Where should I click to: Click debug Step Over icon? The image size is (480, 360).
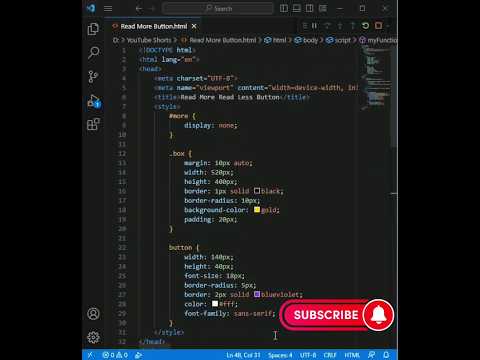click(327, 26)
